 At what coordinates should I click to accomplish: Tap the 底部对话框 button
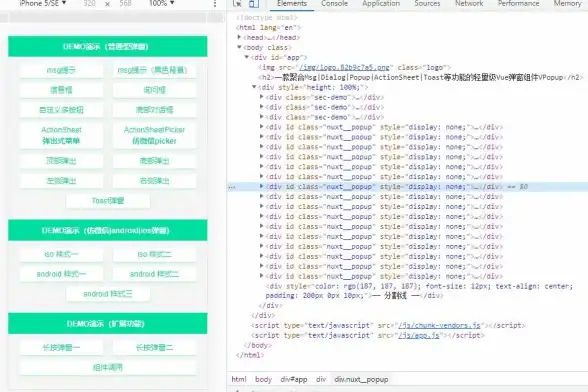(154, 110)
